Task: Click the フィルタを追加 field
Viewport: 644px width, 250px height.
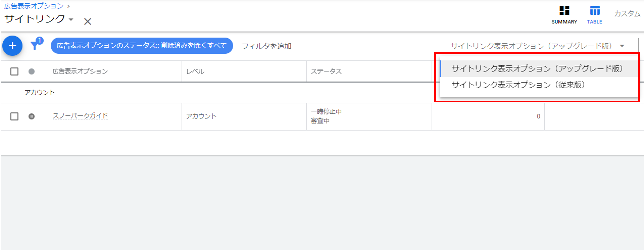Action: tap(266, 46)
